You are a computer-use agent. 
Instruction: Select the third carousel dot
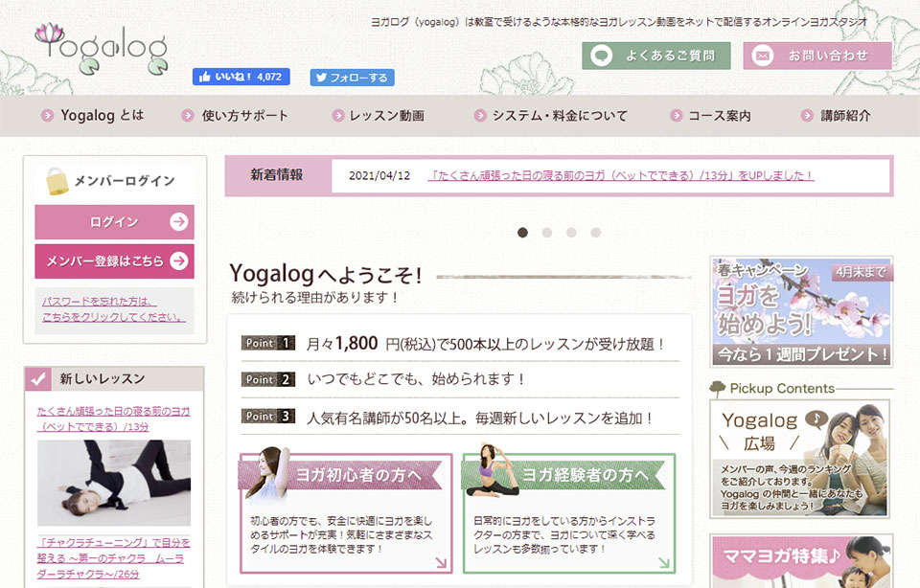pos(571,233)
